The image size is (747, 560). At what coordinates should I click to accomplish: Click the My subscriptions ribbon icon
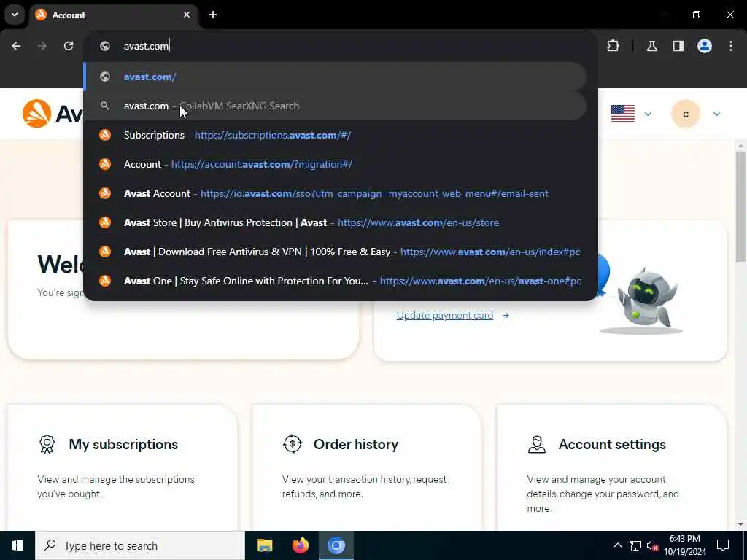click(47, 444)
